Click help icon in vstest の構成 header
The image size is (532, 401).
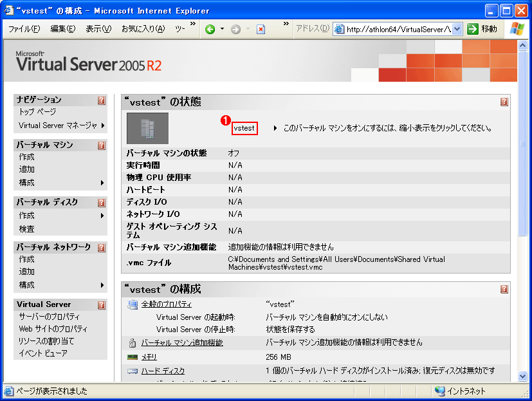tap(504, 289)
